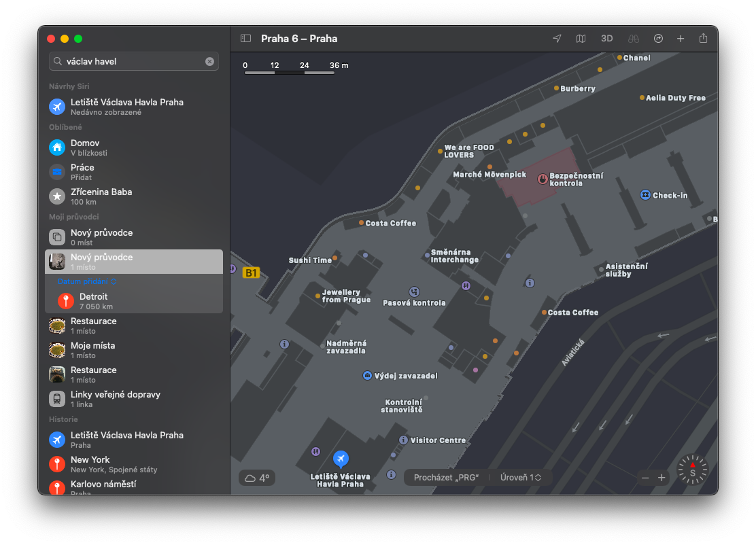Select the Chanel shop marker
This screenshot has width=756, height=545.
pyautogui.click(x=619, y=57)
